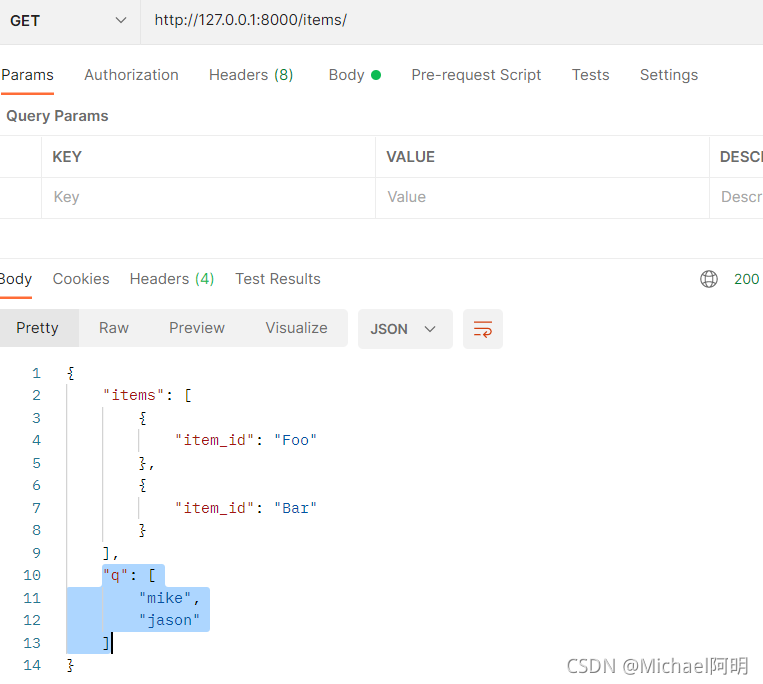Click line number 10 in gutter
This screenshot has height=684, width=763.
pyautogui.click(x=32, y=576)
